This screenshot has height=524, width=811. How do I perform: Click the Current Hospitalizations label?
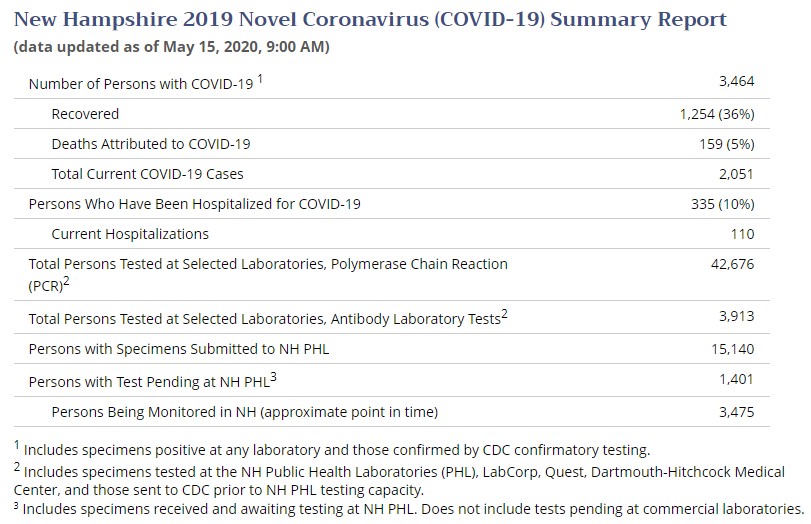(130, 234)
